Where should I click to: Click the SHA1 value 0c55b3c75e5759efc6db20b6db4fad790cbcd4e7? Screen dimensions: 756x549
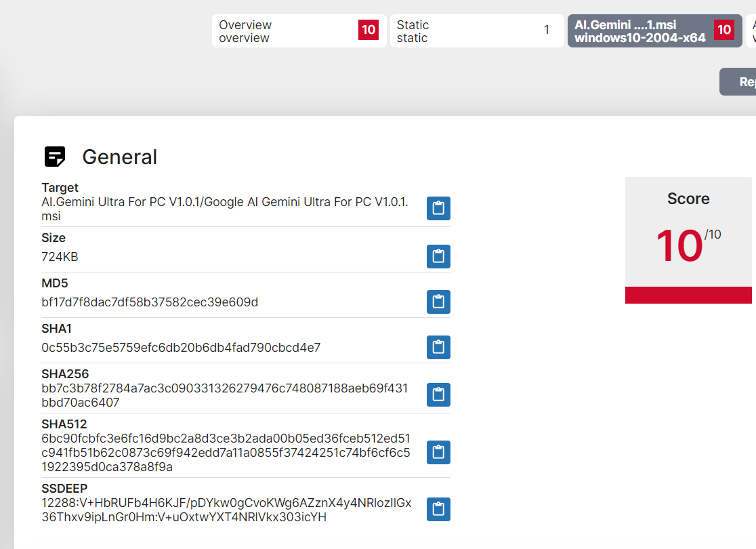tap(181, 347)
